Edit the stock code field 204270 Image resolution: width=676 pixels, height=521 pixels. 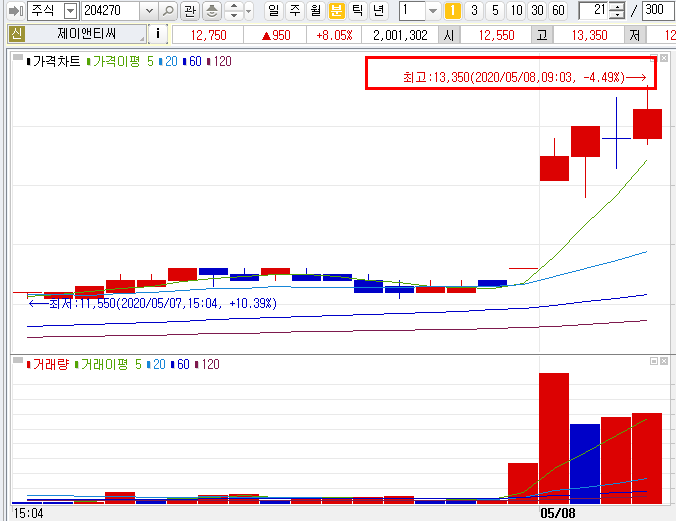click(x=110, y=11)
